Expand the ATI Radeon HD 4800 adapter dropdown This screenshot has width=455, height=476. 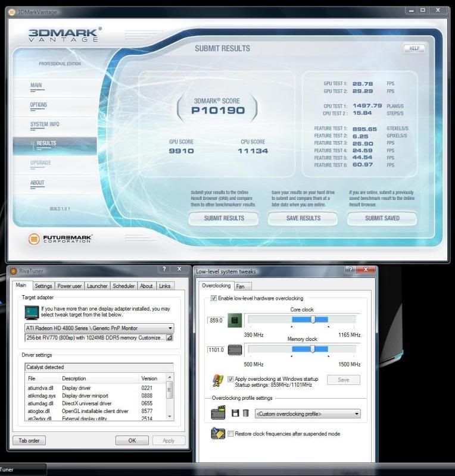coord(170,328)
